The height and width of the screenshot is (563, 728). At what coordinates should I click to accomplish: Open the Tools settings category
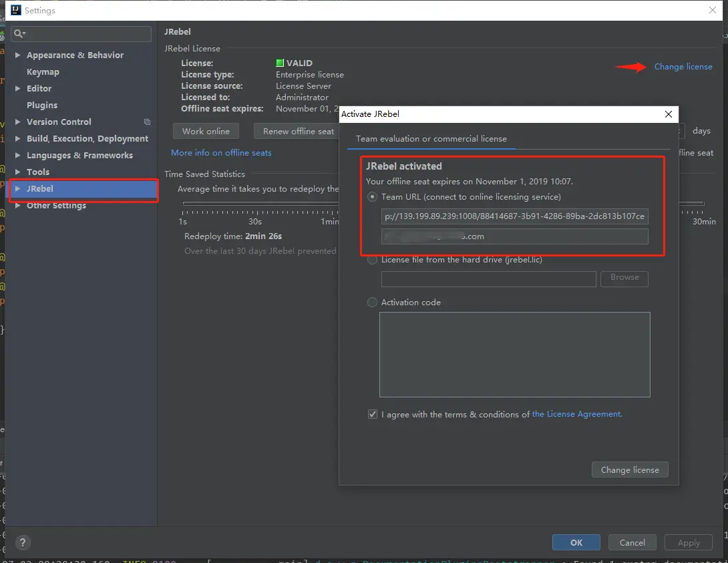point(38,172)
